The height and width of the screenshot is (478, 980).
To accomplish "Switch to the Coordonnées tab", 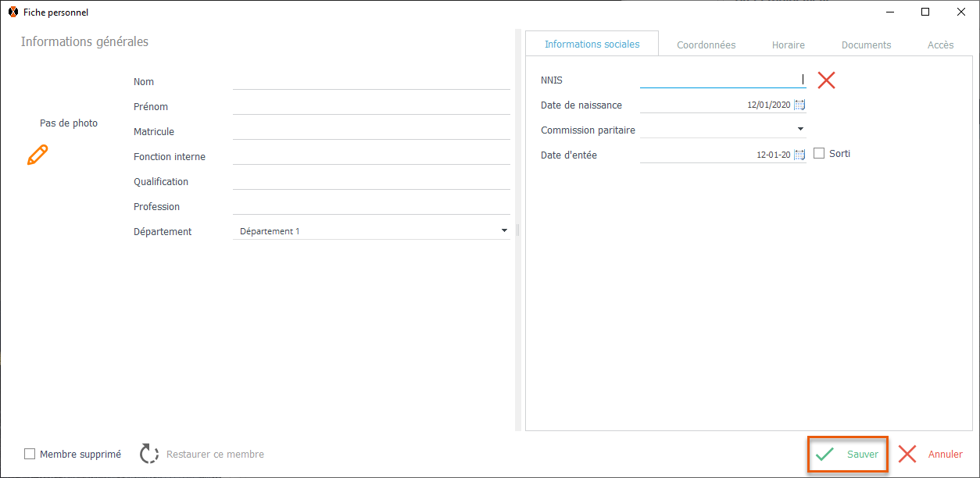I will [x=706, y=45].
